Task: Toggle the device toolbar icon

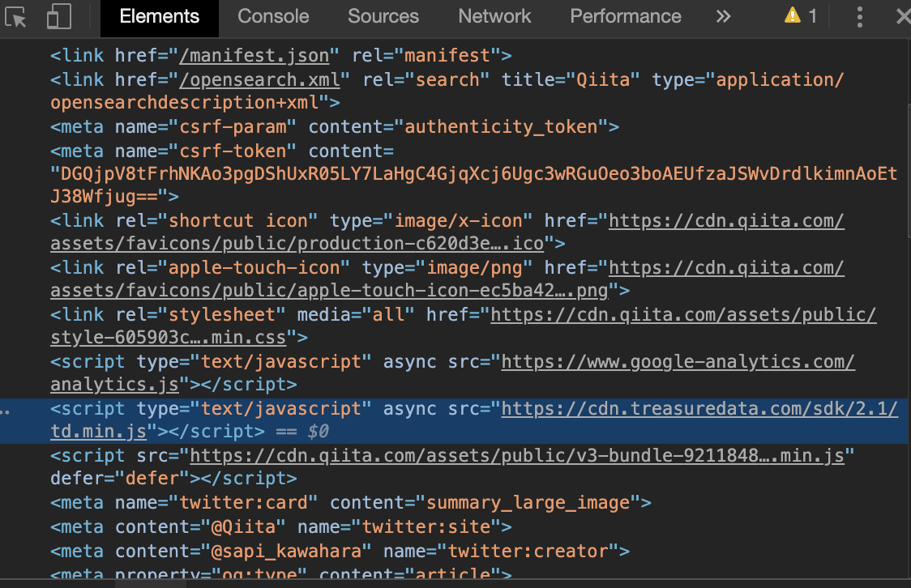Action: [58, 17]
